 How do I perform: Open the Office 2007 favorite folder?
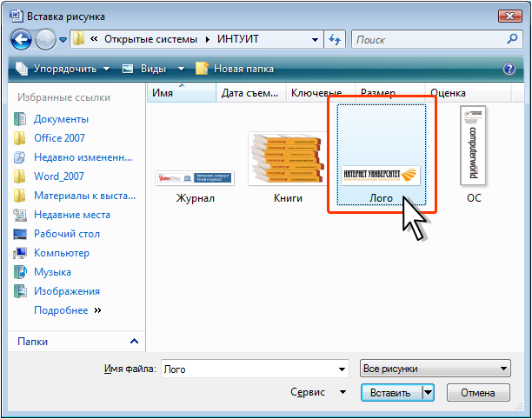pyautogui.click(x=59, y=138)
